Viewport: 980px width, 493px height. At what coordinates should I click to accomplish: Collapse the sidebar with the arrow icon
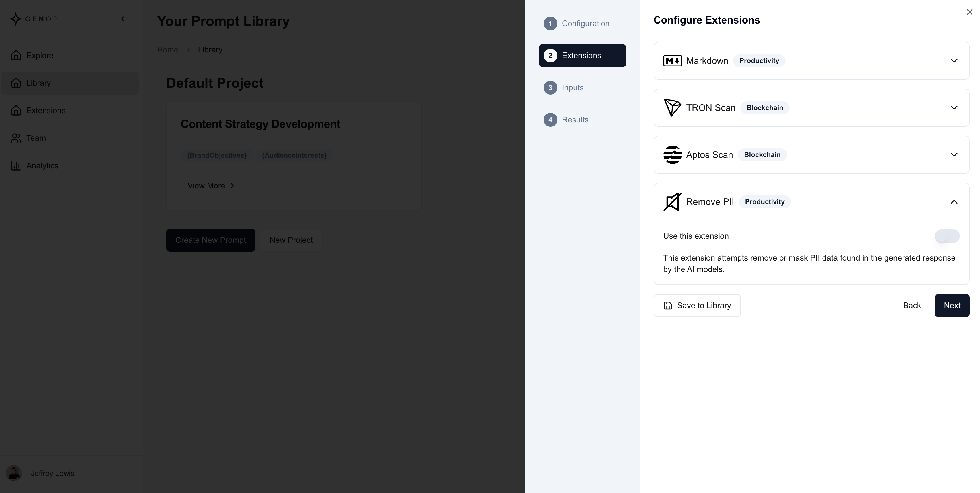click(122, 19)
